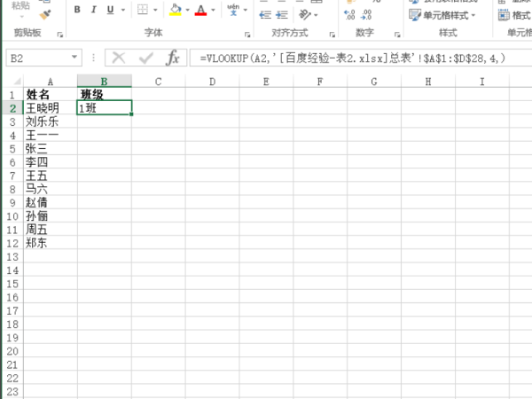Select column B header
532x399 pixels.
104,82
